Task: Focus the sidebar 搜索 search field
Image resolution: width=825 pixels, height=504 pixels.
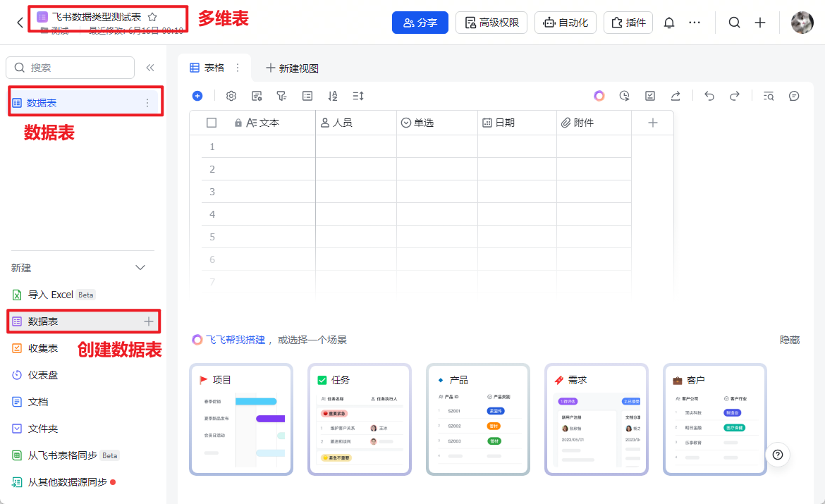Action: click(x=70, y=68)
